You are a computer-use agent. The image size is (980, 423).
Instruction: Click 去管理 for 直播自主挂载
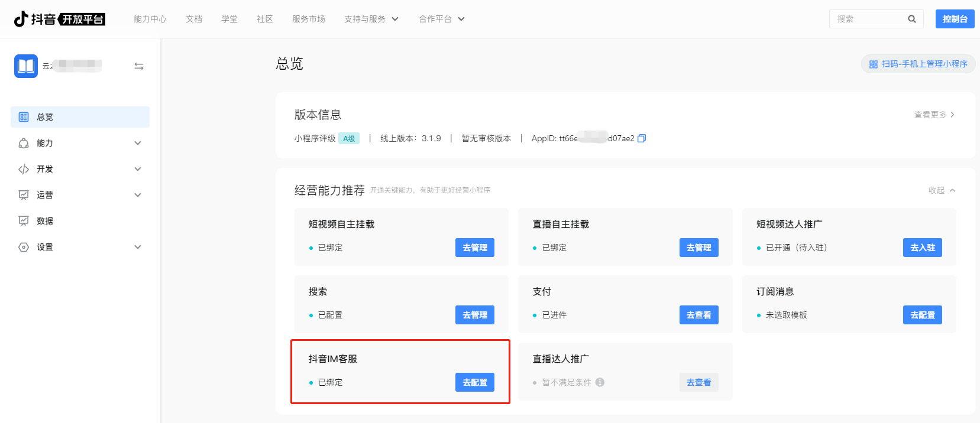698,248
